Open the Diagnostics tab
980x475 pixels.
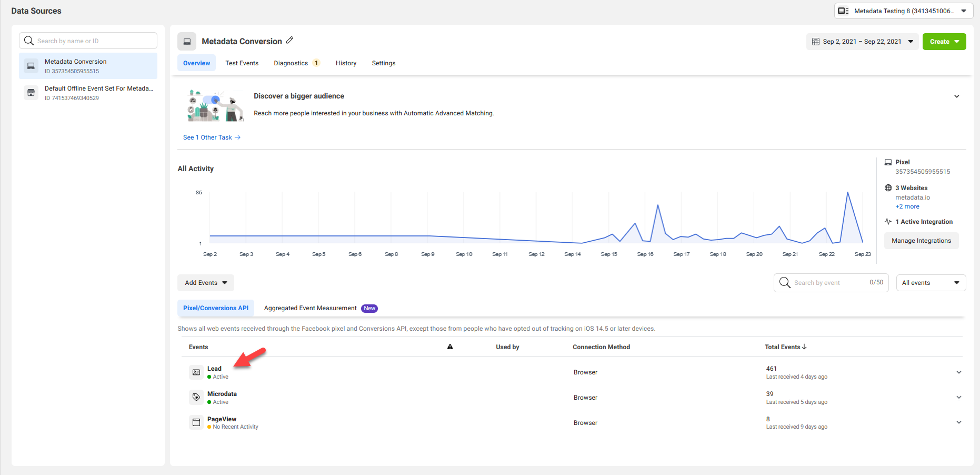tap(291, 63)
